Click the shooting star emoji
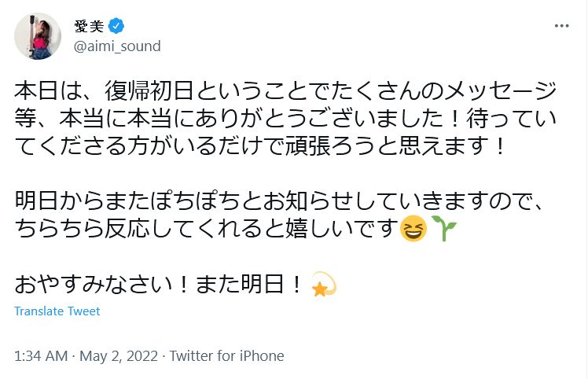Viewport: 588px width, 379px height. click(324, 284)
